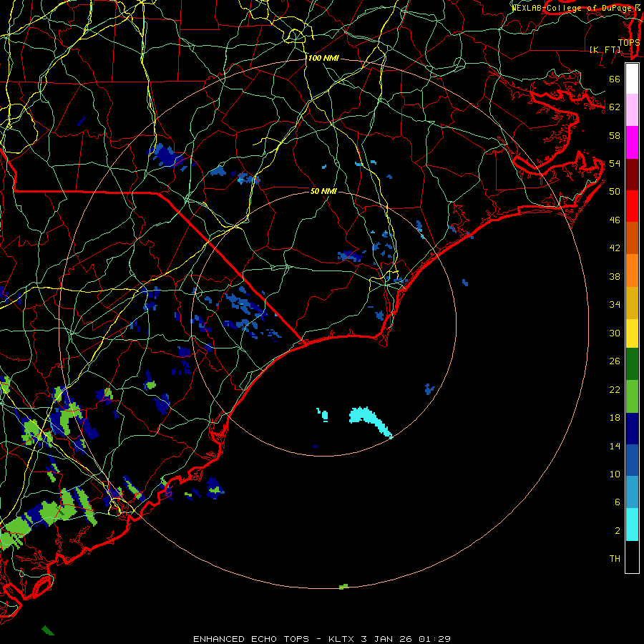Click the black TH legend swatch
The height and width of the screenshot is (644, 644).
coord(632,557)
